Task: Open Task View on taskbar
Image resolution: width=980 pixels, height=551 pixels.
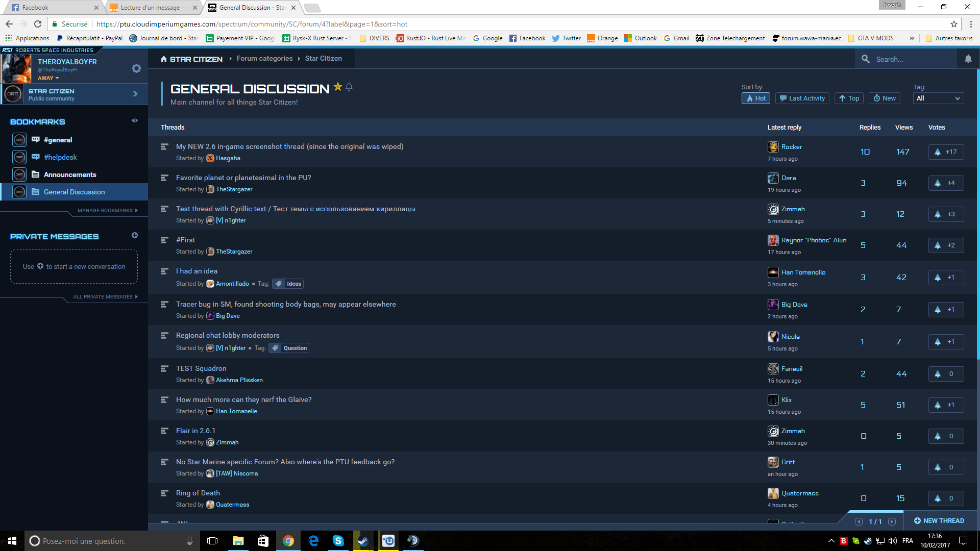Action: click(212, 541)
